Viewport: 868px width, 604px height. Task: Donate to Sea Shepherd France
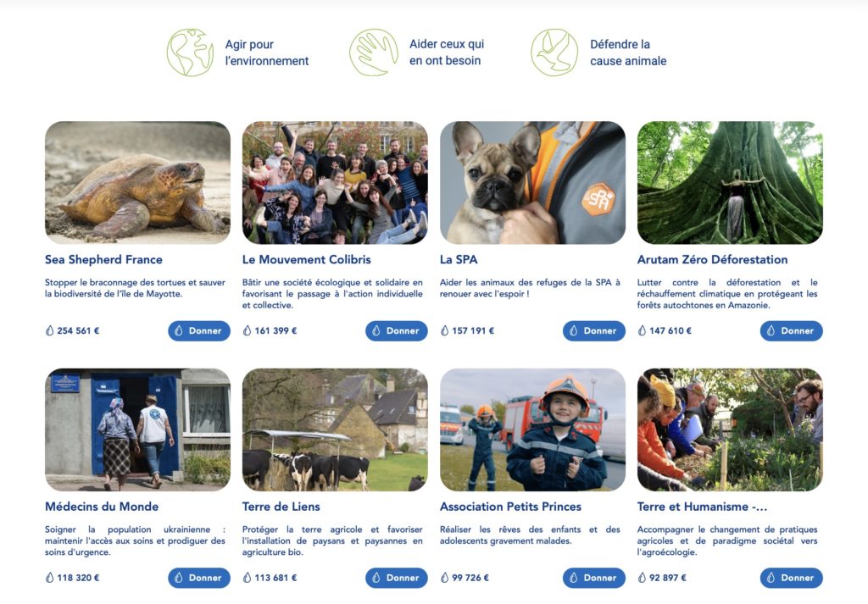199,330
